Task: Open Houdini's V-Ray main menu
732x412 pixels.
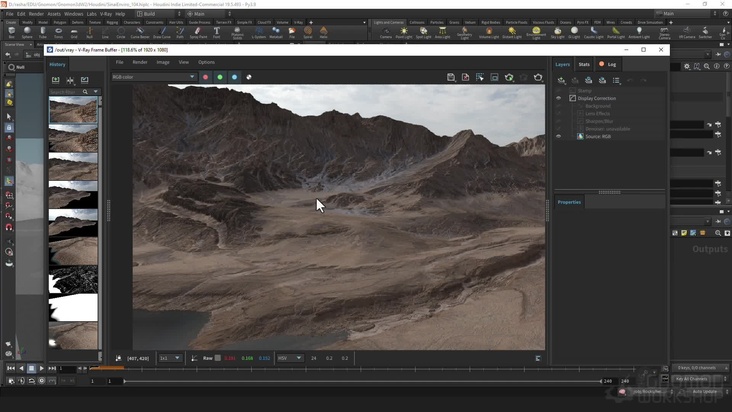Action: click(106, 14)
